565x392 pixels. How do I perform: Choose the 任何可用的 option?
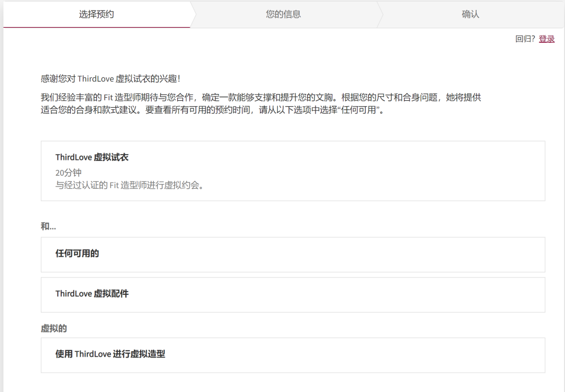click(77, 253)
